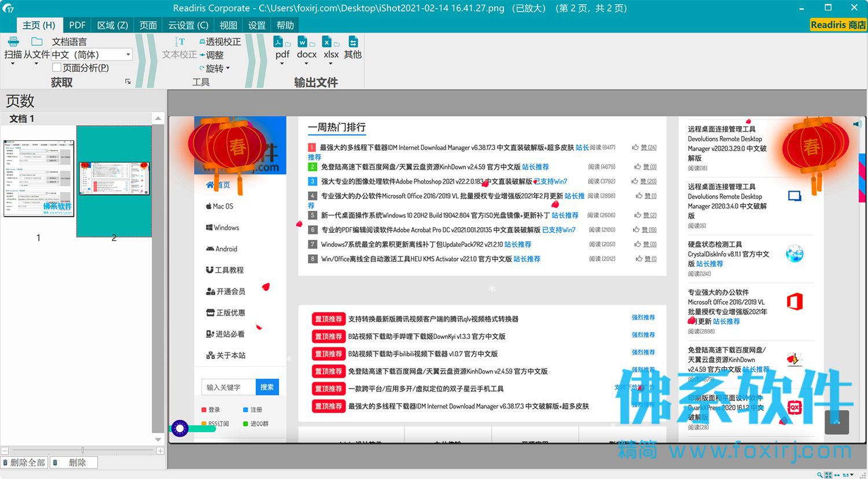
Task: Expand the 扫描 dropdown arrow
Action: click(12, 63)
